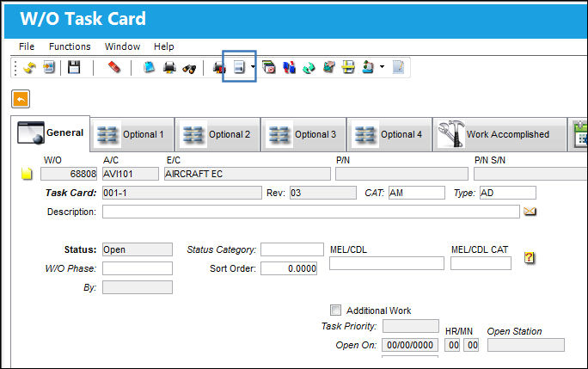Click the blue notes book toolbar icon
Viewport: 588px width, 369px height.
(x=150, y=68)
